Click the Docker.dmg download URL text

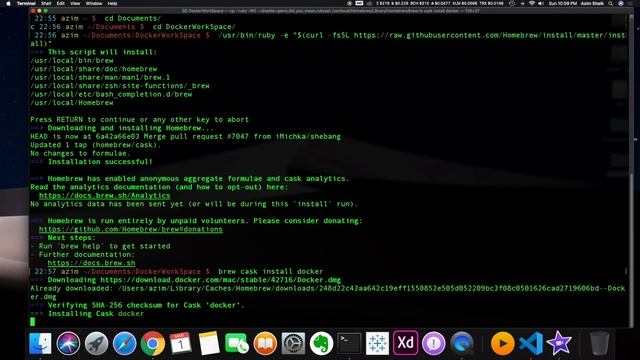coord(220,280)
